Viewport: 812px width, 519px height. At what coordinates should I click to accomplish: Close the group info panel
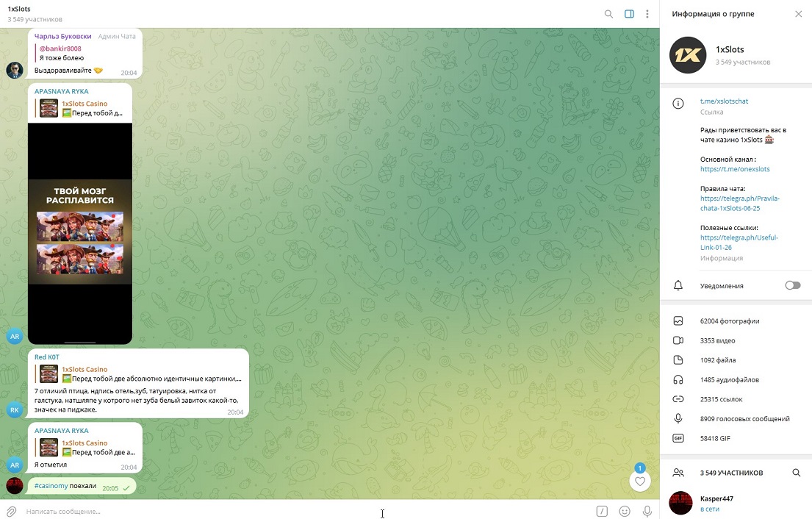pyautogui.click(x=798, y=14)
